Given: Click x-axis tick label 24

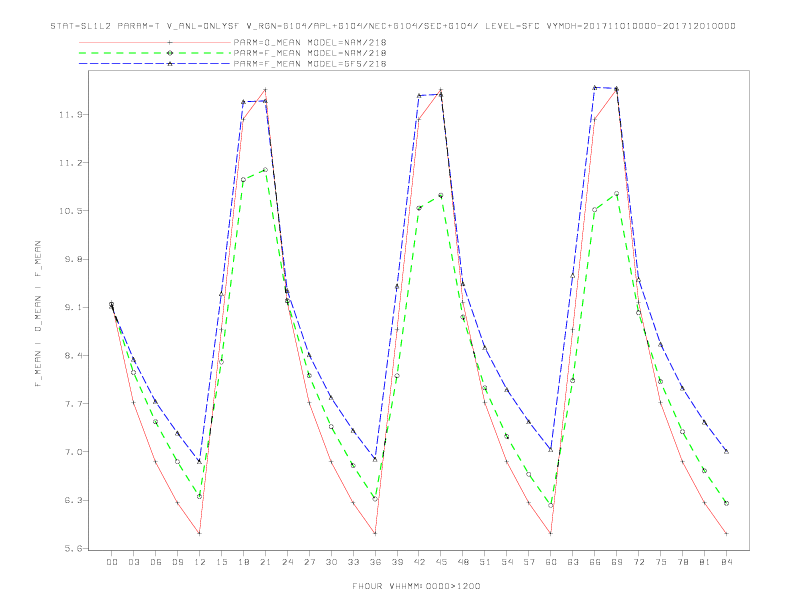Looking at the screenshot, I should (x=287, y=562).
